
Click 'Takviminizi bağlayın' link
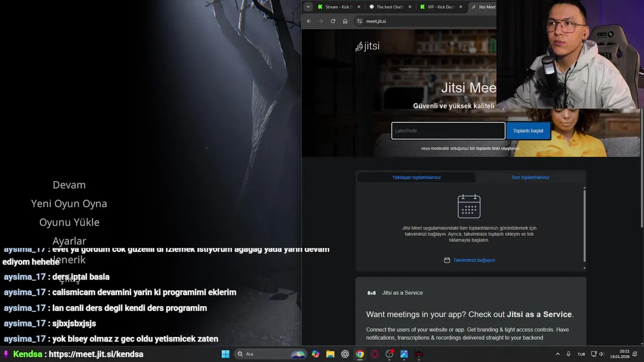pos(474,260)
